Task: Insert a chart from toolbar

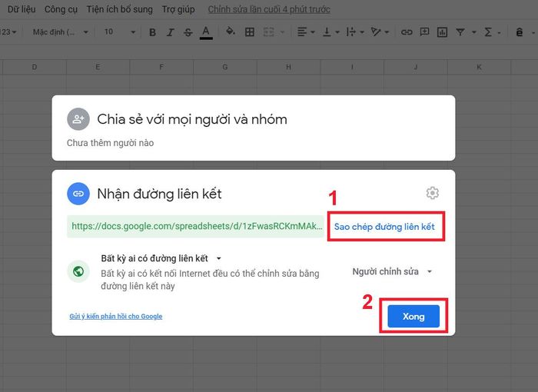Action: click(443, 32)
